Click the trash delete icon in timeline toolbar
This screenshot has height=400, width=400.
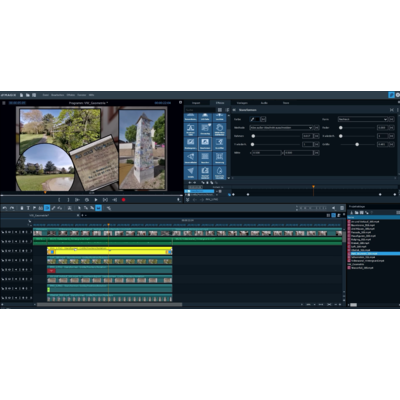click(22, 208)
